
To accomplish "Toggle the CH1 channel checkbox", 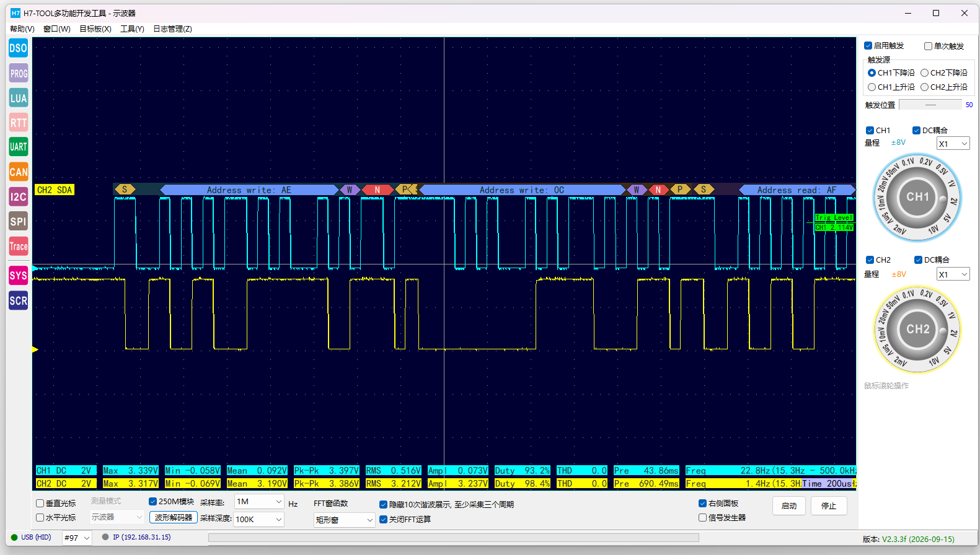I will point(870,130).
